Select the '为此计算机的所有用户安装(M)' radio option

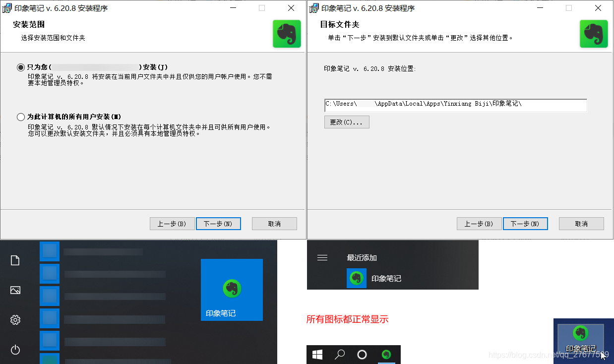click(21, 117)
